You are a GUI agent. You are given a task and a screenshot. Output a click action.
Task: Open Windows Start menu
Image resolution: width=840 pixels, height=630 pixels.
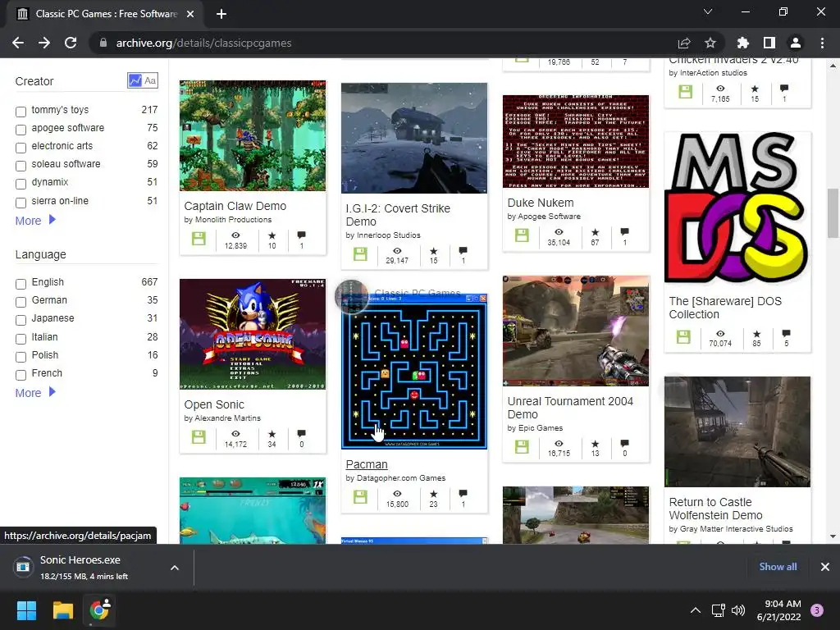(26, 610)
